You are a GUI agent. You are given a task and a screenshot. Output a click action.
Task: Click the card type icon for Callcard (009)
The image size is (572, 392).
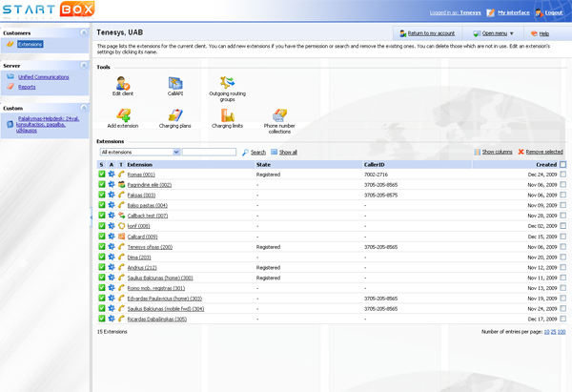(121, 237)
